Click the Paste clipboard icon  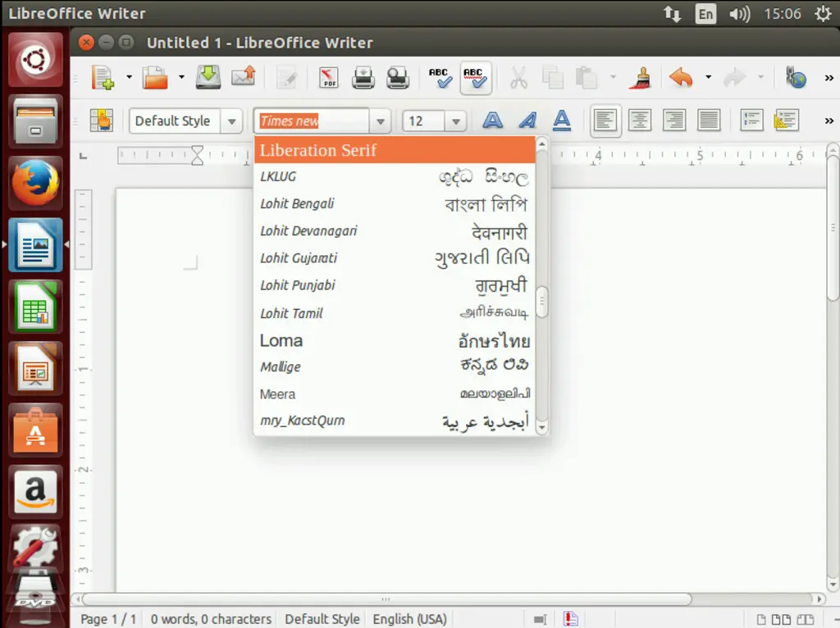[x=586, y=78]
